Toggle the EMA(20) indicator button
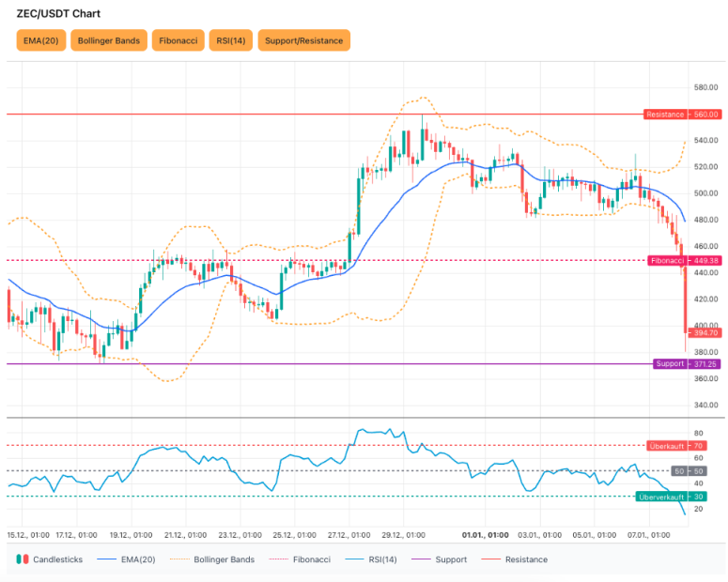This screenshot has width=728, height=582. [x=41, y=40]
